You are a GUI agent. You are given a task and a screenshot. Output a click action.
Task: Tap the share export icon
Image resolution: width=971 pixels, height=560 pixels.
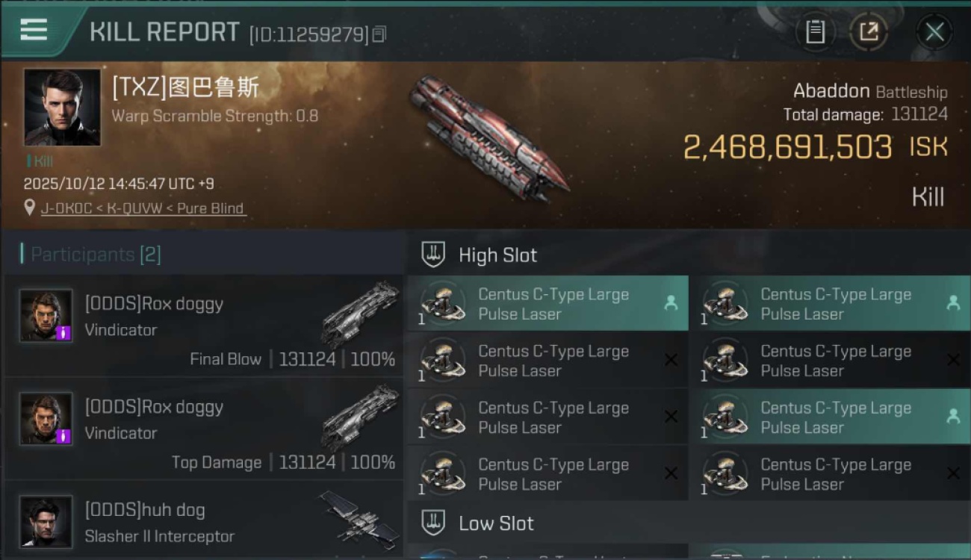(869, 31)
